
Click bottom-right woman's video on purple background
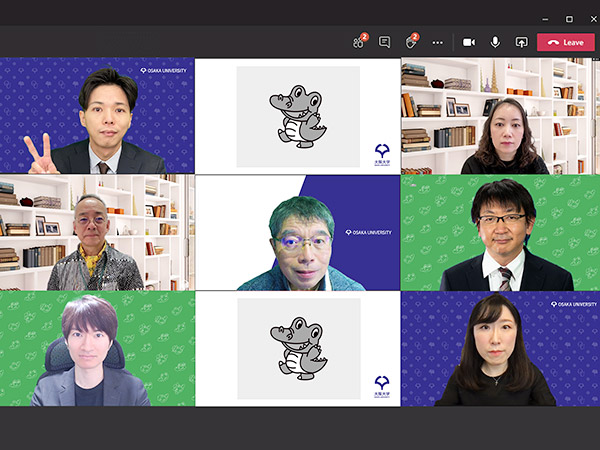pos(500,348)
